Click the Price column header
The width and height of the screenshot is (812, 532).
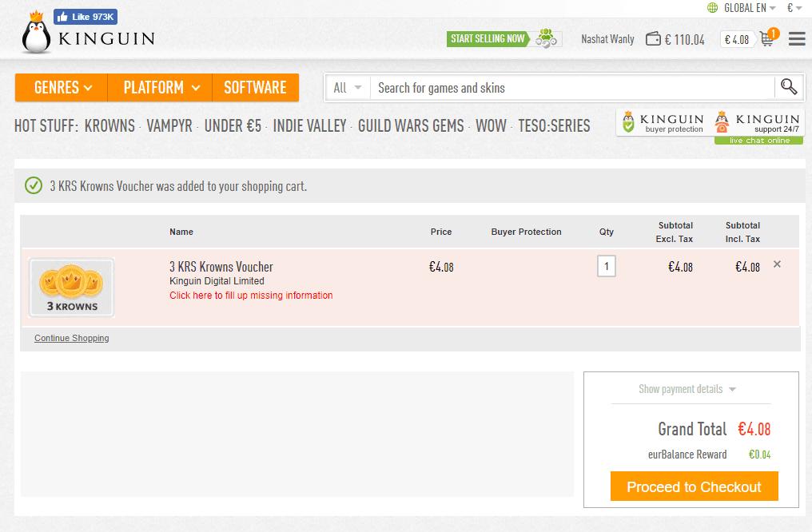[x=441, y=232]
